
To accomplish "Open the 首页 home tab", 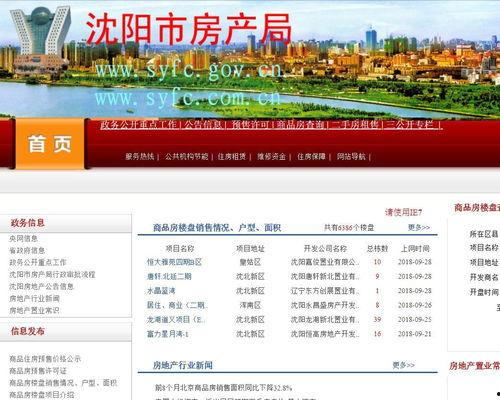I will (x=50, y=144).
